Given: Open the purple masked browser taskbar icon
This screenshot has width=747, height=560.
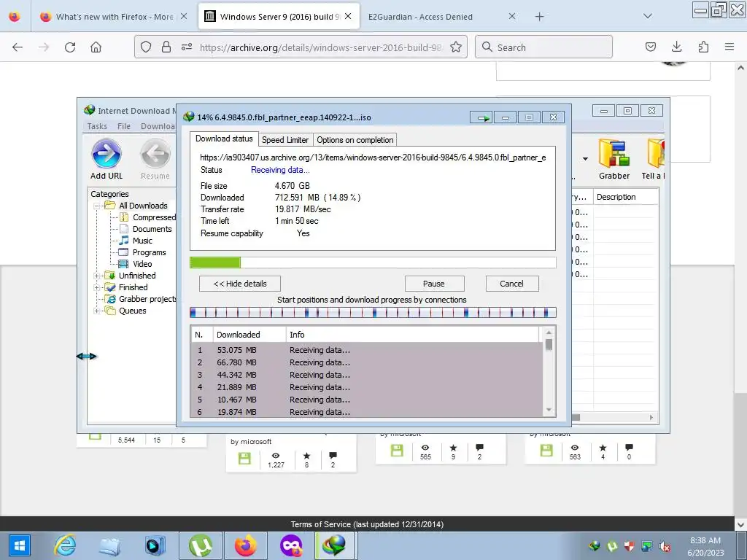Looking at the screenshot, I should [290, 545].
